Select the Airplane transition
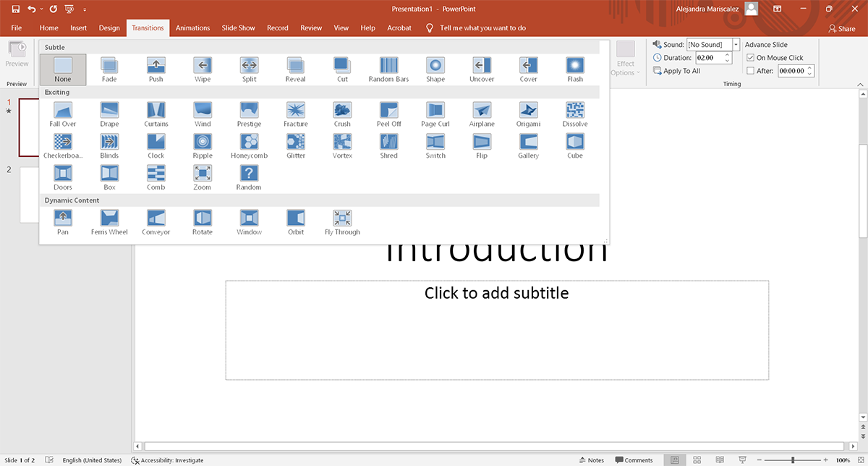Screen dimensions: 868x466 click(x=482, y=111)
